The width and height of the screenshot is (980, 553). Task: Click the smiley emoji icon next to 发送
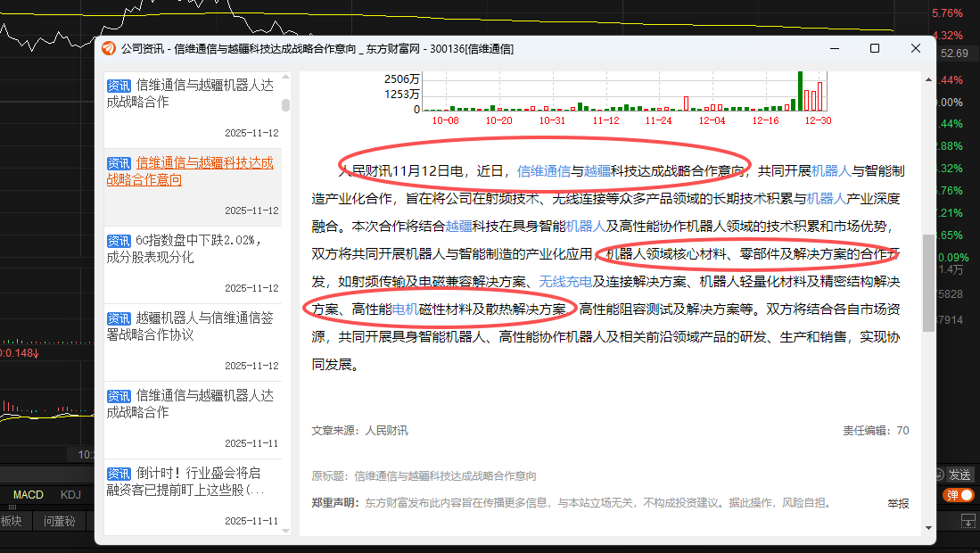point(939,475)
